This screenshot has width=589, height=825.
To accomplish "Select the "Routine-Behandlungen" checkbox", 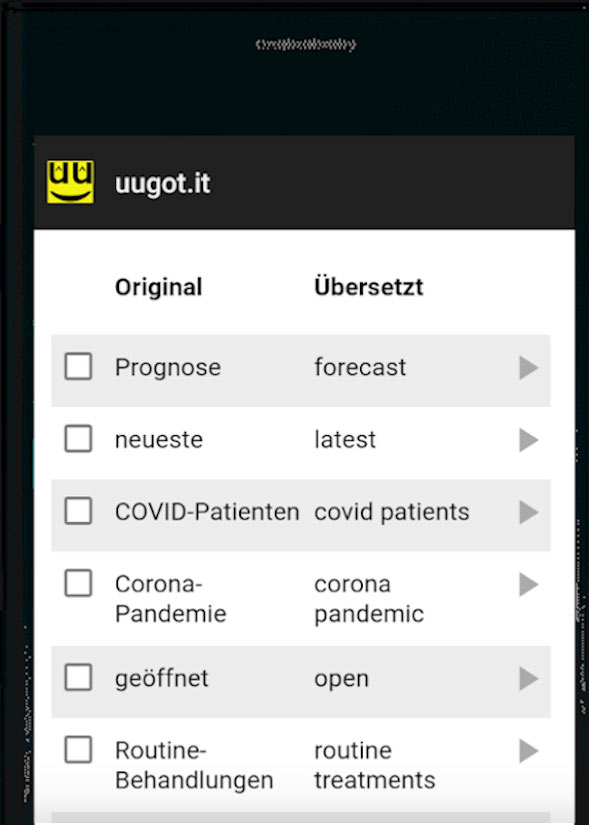I will click(78, 751).
